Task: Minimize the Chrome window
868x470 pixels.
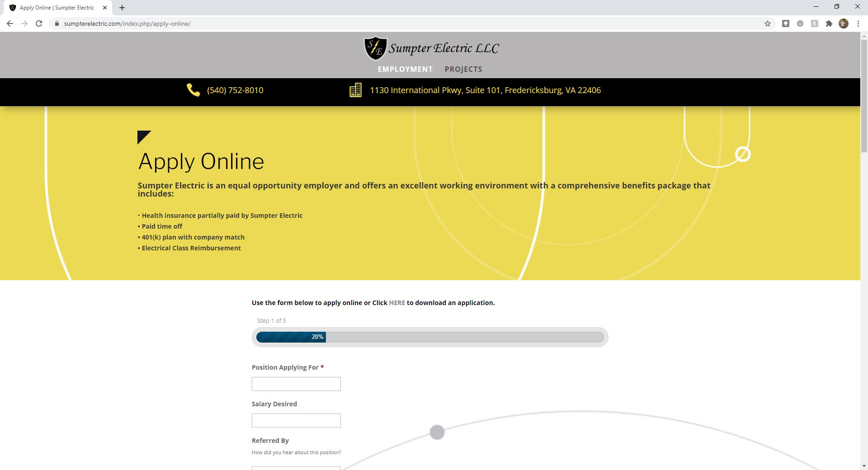Action: point(816,7)
